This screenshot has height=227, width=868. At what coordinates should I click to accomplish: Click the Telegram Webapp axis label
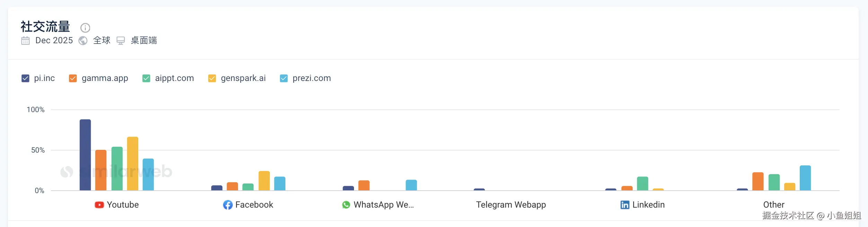[x=511, y=205]
